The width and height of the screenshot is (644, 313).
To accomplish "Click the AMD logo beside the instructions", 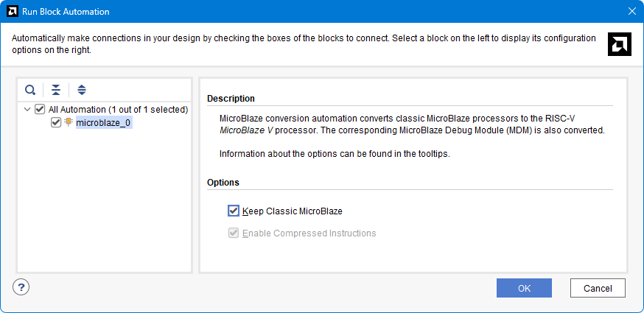I will point(620,44).
